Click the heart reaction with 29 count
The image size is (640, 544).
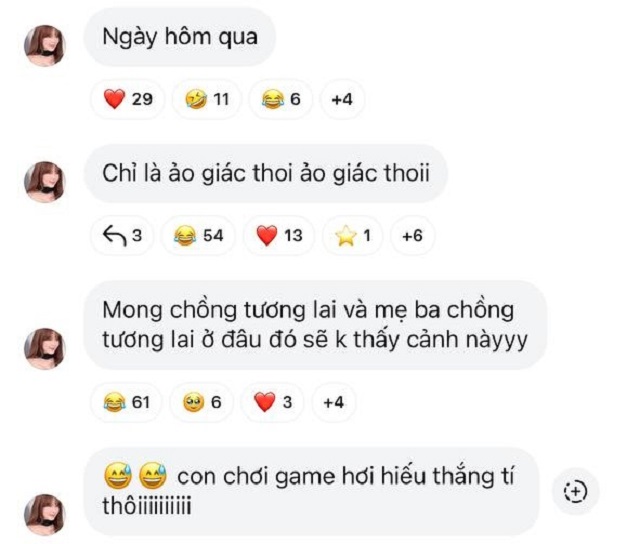point(128,99)
